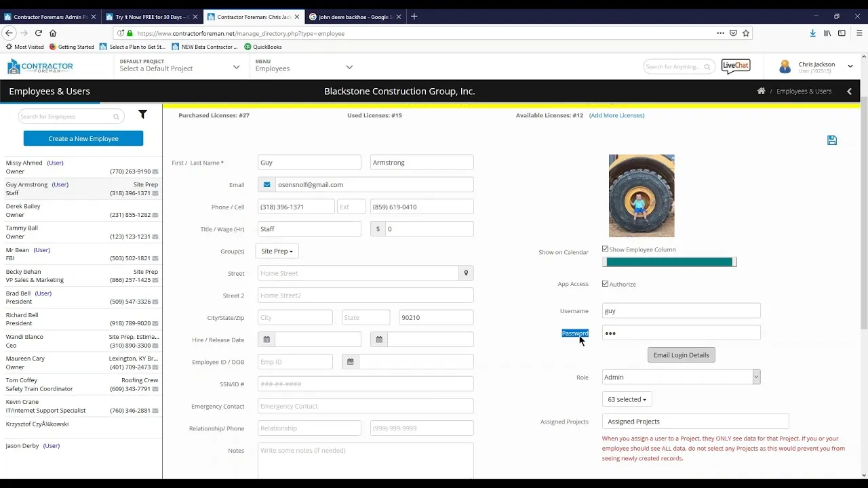Collapse panel with the left arrow icon
The image size is (868, 488).
849,91
